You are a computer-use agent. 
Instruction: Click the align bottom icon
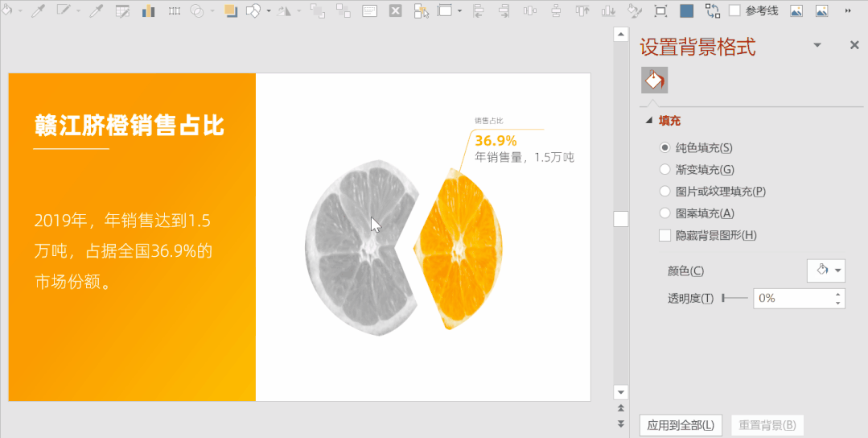coord(608,10)
